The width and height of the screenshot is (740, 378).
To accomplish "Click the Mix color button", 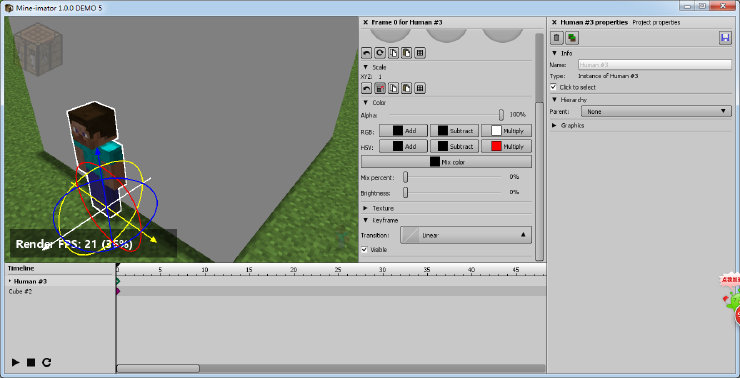I will [x=446, y=161].
